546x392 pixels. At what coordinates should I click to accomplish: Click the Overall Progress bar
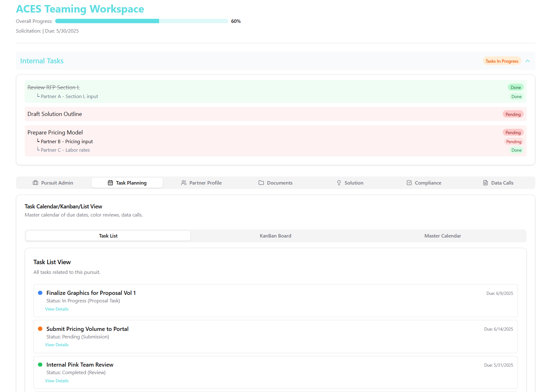pos(141,21)
